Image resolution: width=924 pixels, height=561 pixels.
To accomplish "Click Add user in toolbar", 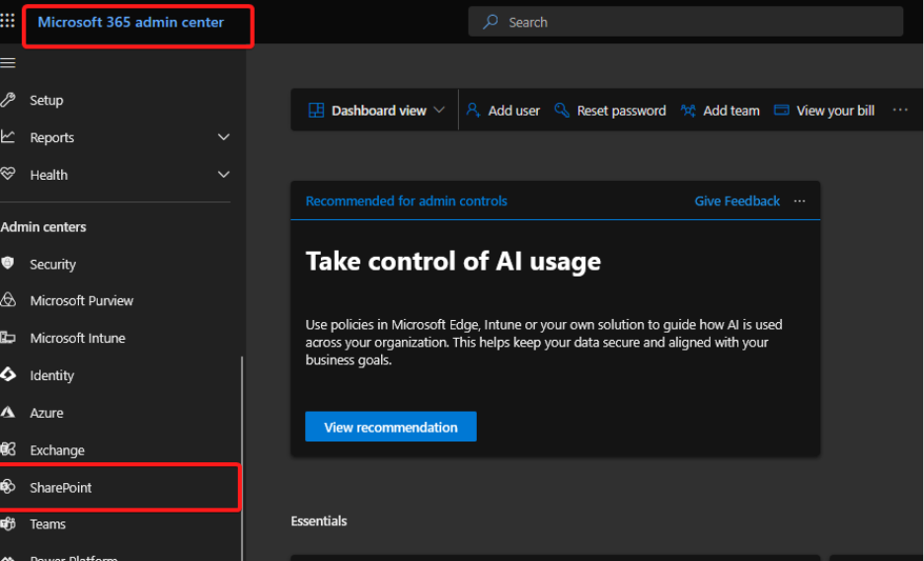I will click(x=503, y=111).
